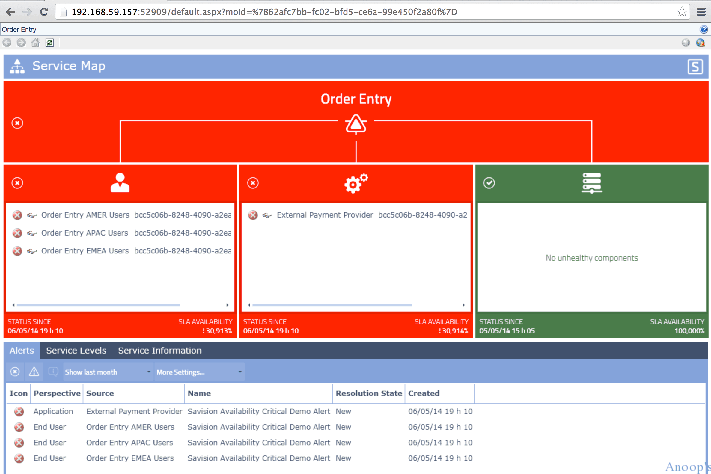This screenshot has height=474, width=711.
Task: Click the warning triangle under Order Entry
Action: click(x=356, y=124)
